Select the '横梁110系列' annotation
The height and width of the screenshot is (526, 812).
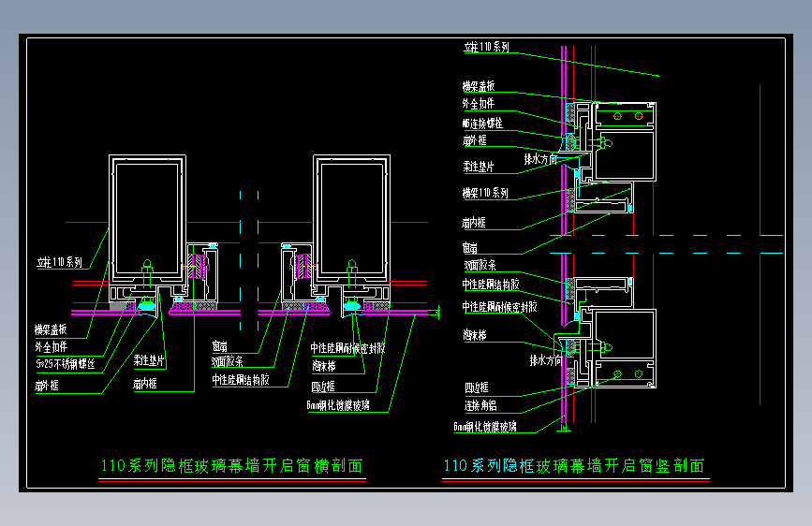485,193
